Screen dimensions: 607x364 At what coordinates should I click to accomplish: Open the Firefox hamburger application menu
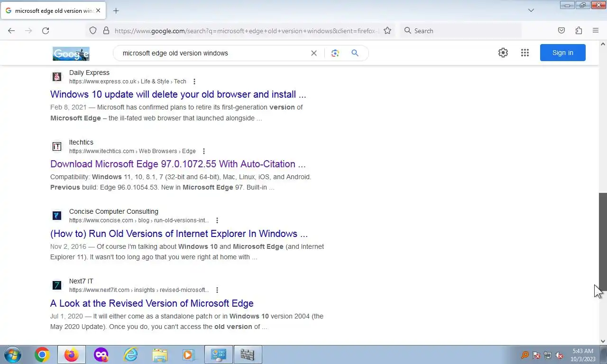pos(596,30)
